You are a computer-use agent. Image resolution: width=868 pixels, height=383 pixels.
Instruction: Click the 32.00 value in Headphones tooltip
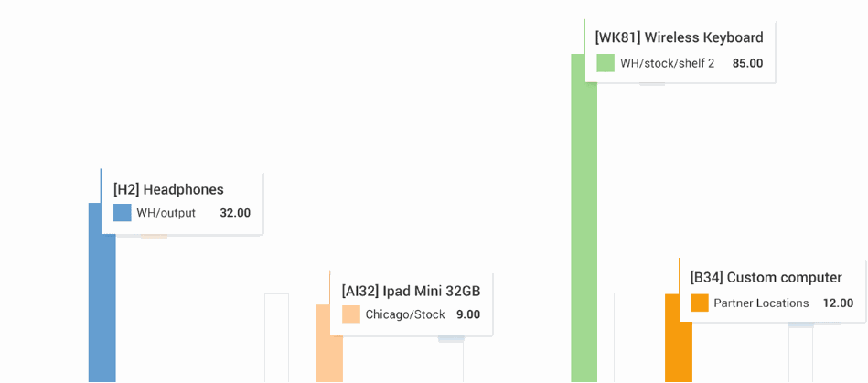click(235, 213)
